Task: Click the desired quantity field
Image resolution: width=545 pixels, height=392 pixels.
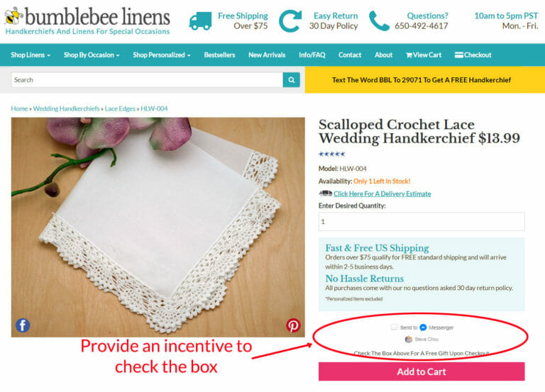Action: point(422,222)
